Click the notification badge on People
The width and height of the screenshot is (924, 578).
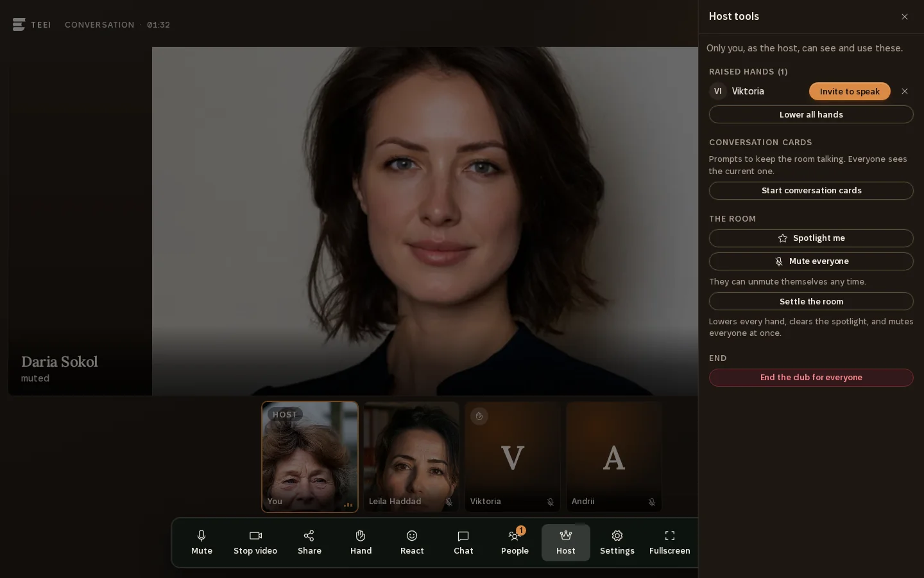click(521, 530)
